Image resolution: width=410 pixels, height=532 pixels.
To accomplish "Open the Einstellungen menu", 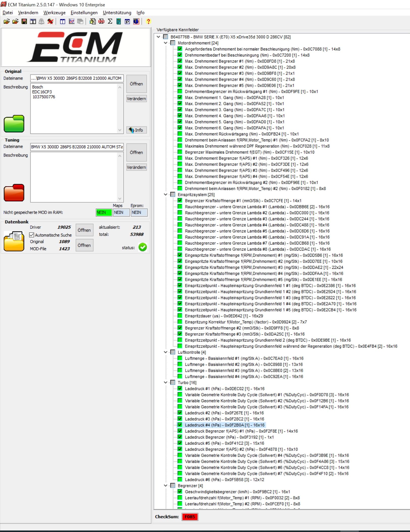I will click(84, 13).
